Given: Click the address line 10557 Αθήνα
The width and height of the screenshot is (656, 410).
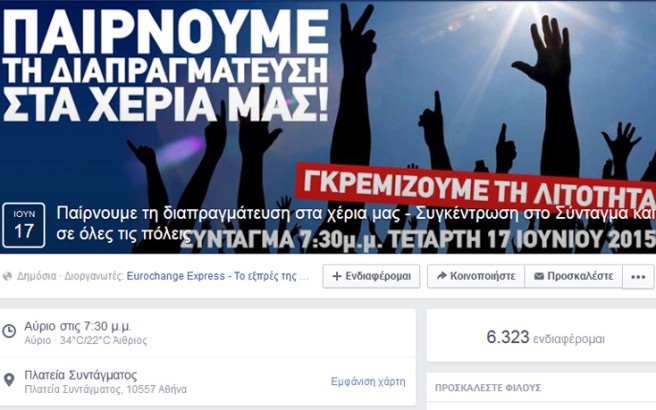Looking at the screenshot, I should coord(106,390).
